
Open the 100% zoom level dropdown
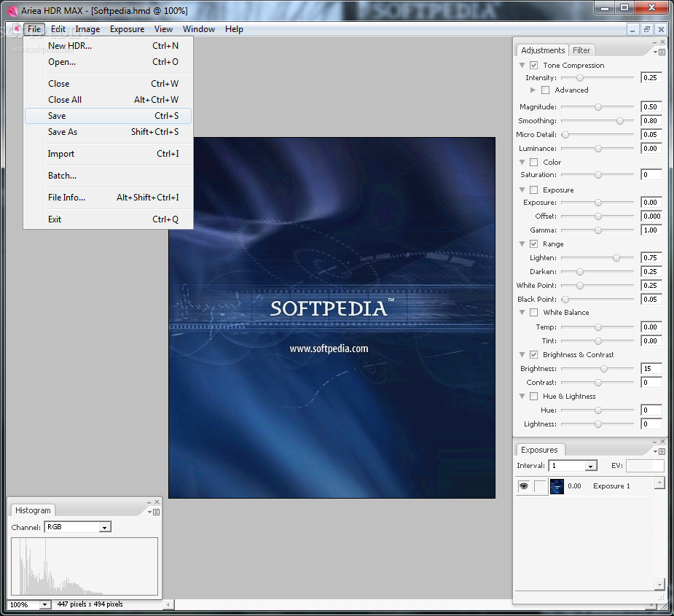tap(44, 604)
